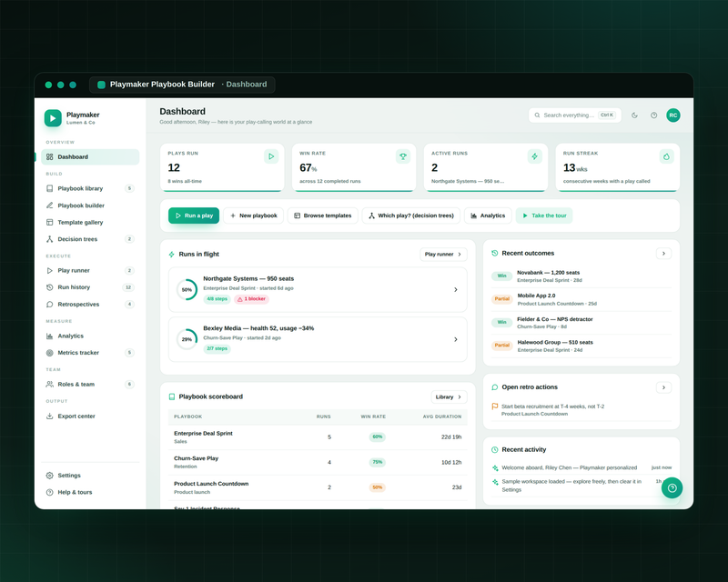Toggle dark mode with moon icon

634,115
